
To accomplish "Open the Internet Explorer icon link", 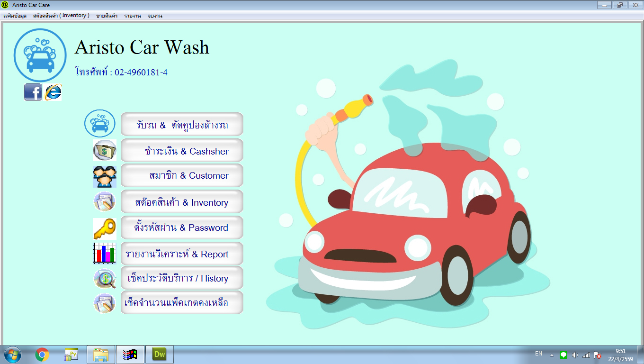I will click(53, 92).
